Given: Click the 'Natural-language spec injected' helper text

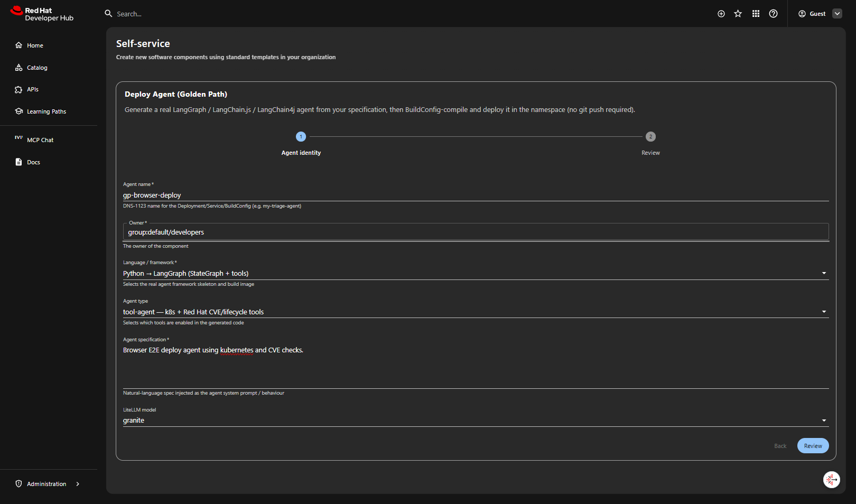Looking at the screenshot, I should coord(203,393).
